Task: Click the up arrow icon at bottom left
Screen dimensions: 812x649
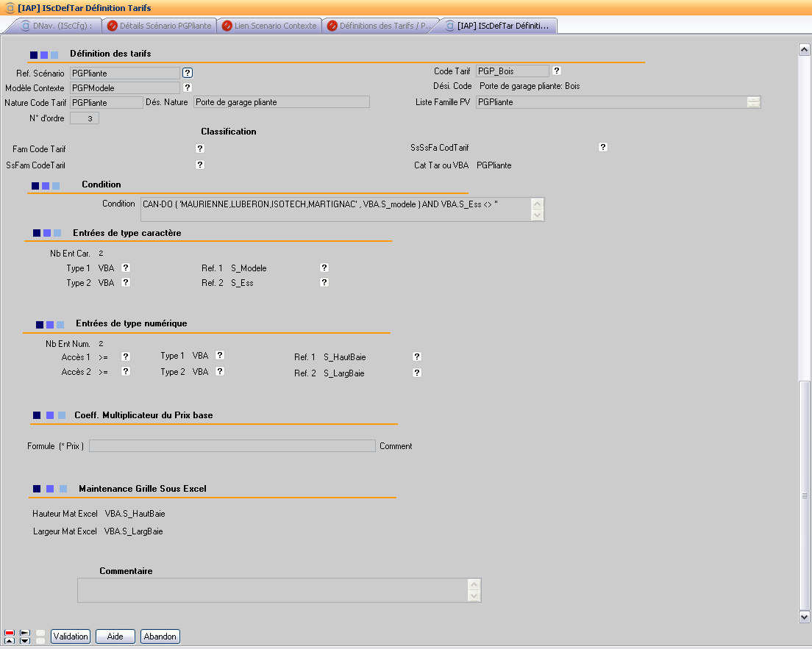Action: click(10, 640)
